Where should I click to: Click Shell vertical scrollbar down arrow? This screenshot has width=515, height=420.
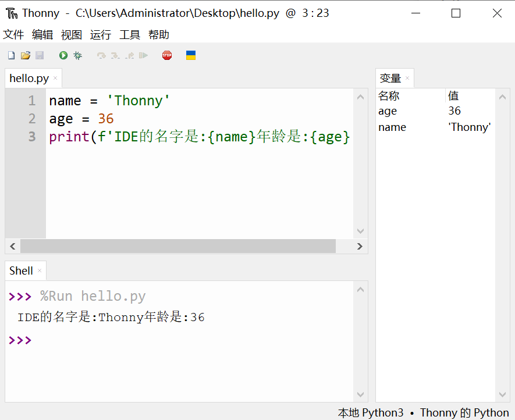point(360,394)
